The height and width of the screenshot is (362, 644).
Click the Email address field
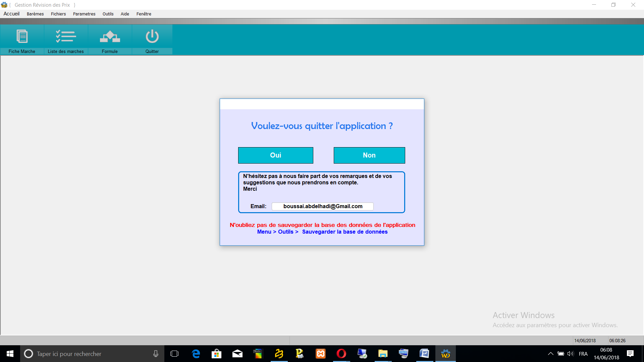pos(322,206)
